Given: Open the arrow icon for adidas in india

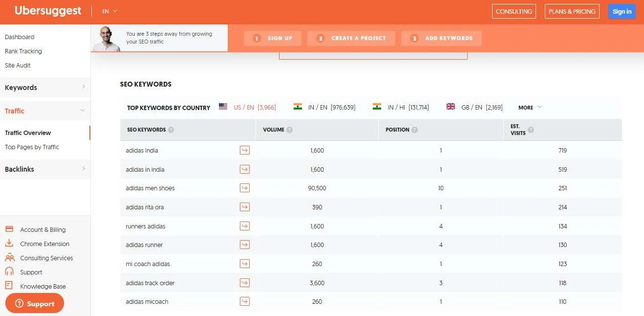Looking at the screenshot, I should [245, 169].
